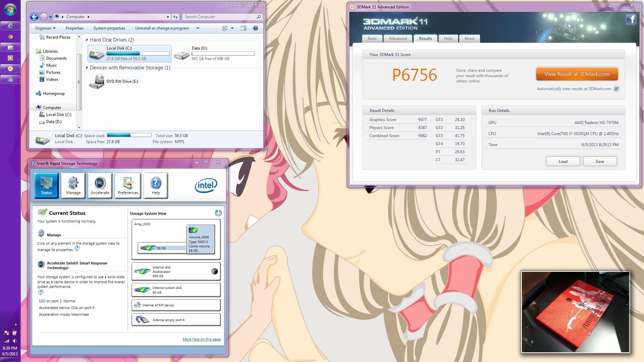Uncheck automatically view results at 3DMark.com
Image resolution: width=644 pixels, height=362 pixels.
point(616,89)
